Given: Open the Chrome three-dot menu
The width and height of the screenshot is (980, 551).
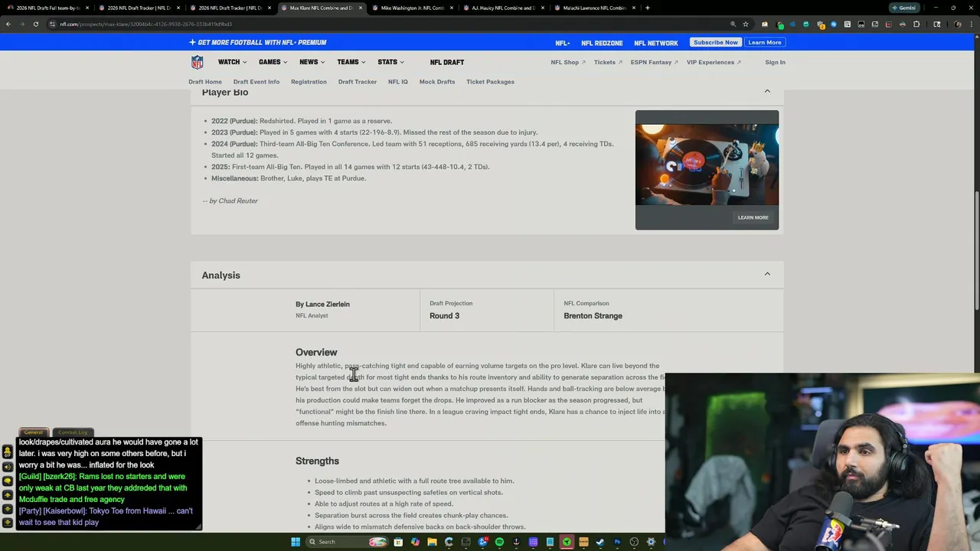Looking at the screenshot, I should (x=972, y=24).
